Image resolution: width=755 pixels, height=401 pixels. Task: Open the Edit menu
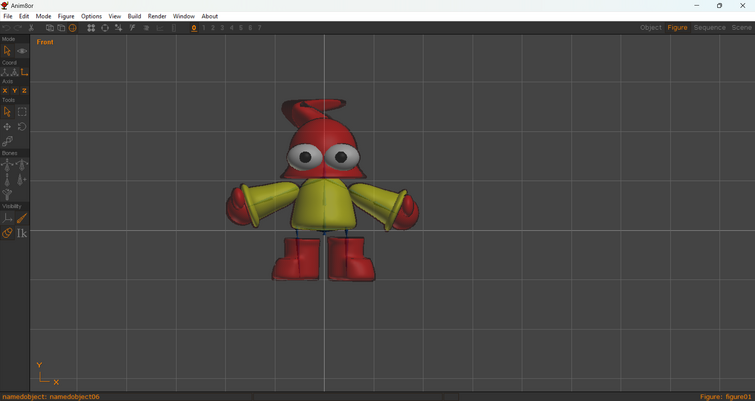pyautogui.click(x=24, y=16)
